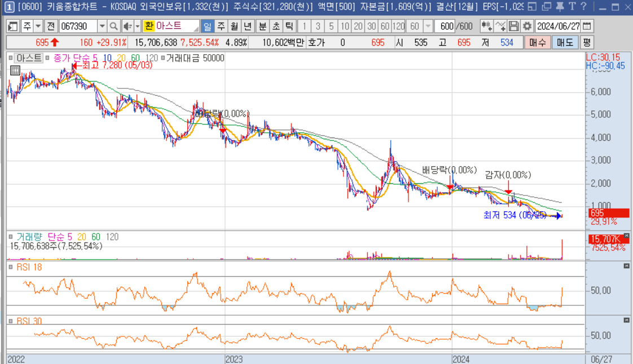
Task: Click the 최저 534 low label
Action: pos(515,215)
